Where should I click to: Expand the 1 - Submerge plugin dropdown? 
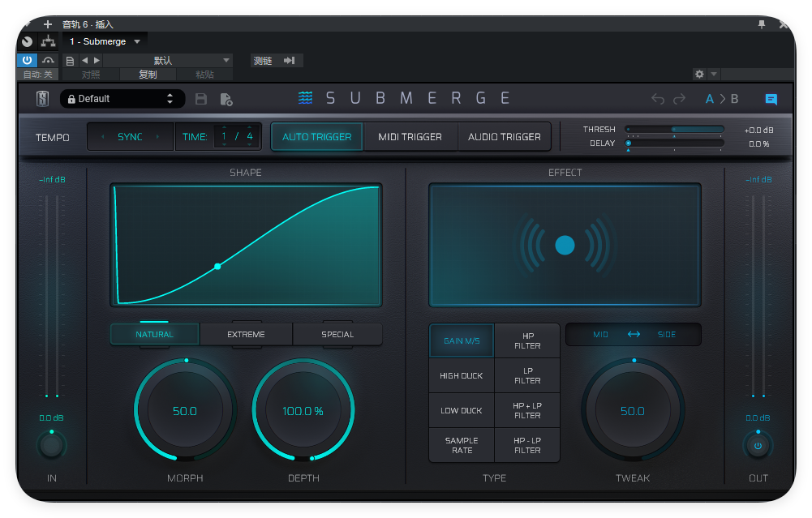coord(105,41)
